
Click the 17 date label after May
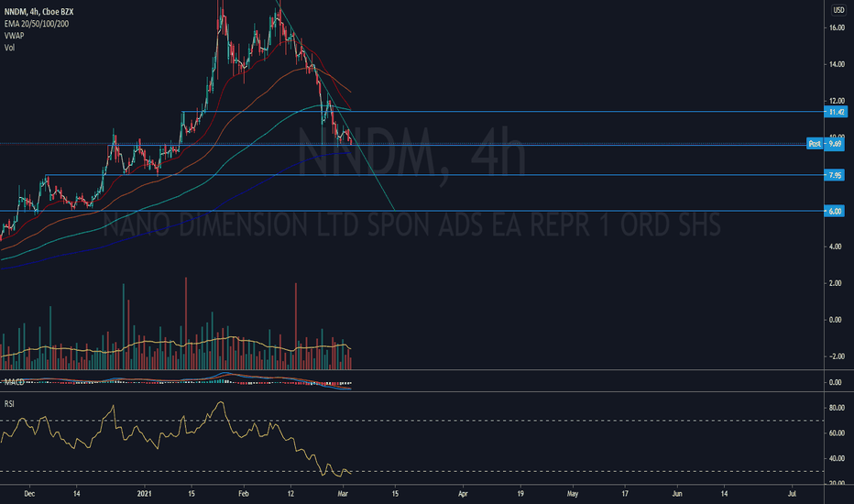click(625, 494)
